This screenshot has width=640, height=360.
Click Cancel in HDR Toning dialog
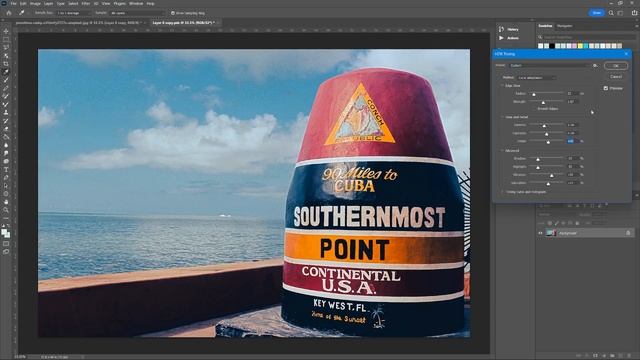tap(616, 77)
